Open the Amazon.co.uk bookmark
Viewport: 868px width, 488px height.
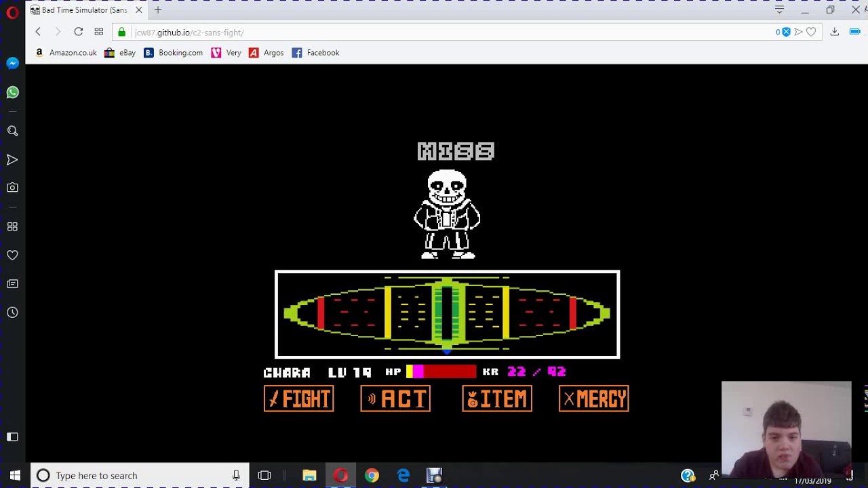65,53
